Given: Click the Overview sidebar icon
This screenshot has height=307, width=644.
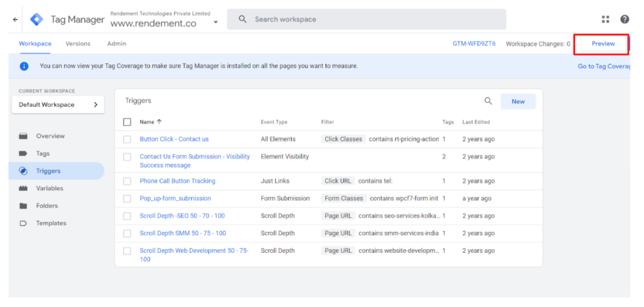Looking at the screenshot, I should click(23, 136).
